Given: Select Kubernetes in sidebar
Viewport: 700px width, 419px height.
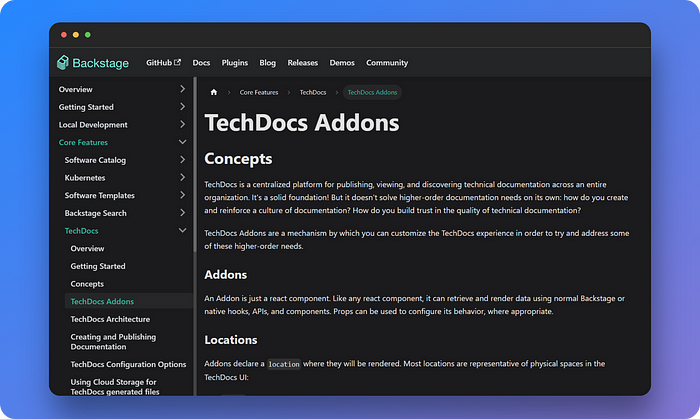Looking at the screenshot, I should pos(85,178).
